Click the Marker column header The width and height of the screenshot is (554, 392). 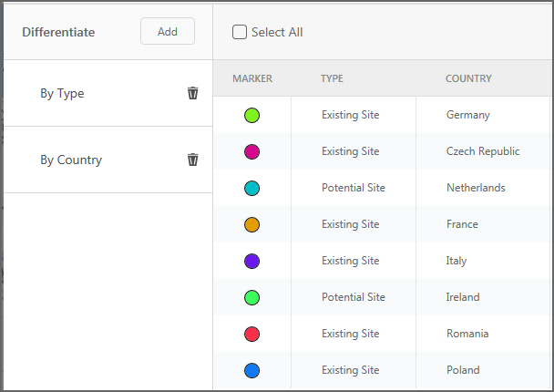252,78
